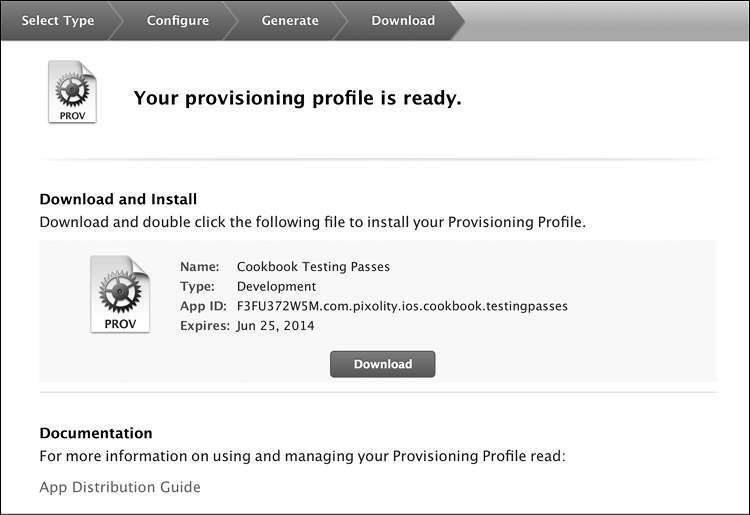Open the Generate step

click(290, 20)
